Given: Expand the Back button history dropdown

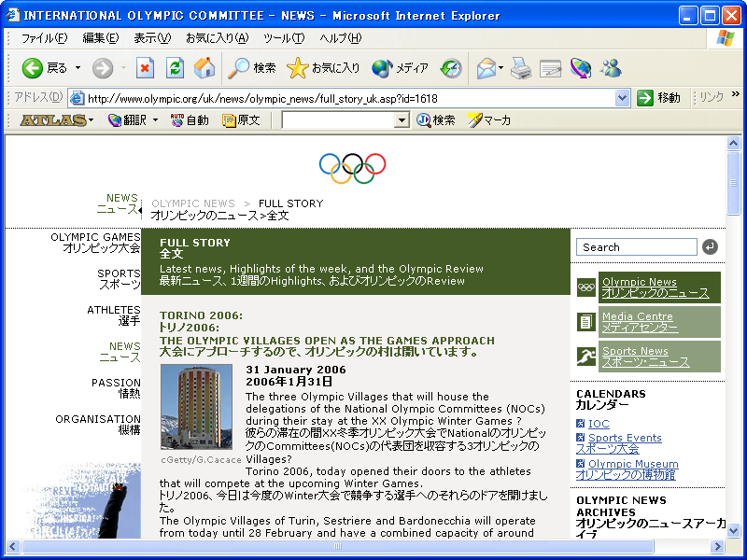Looking at the screenshot, I should click(78, 68).
